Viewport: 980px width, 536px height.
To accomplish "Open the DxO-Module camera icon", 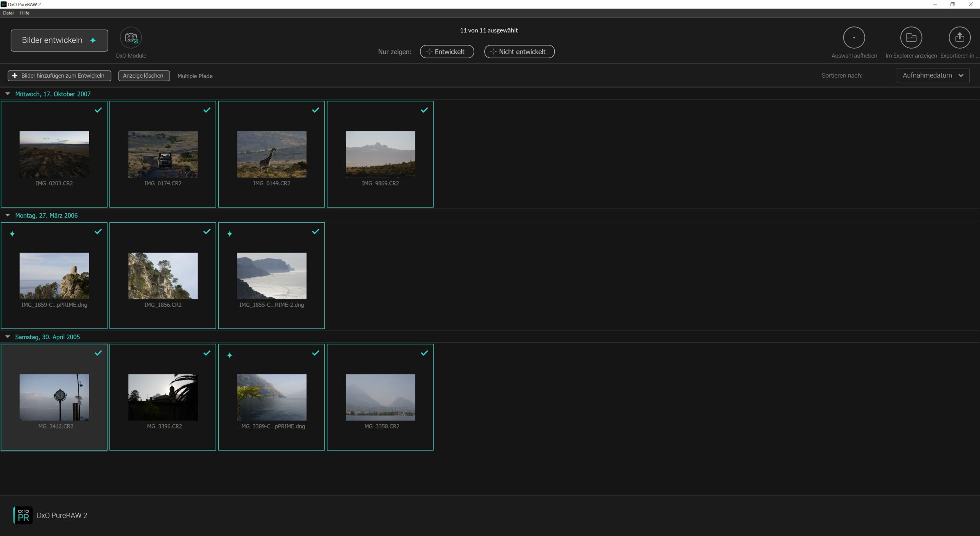I will (131, 38).
